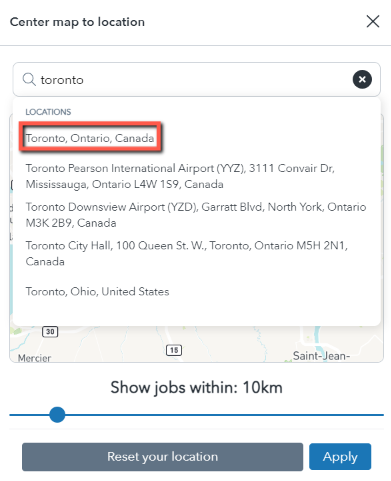Click Reset your location button
This screenshot has width=391, height=481.
point(163,457)
